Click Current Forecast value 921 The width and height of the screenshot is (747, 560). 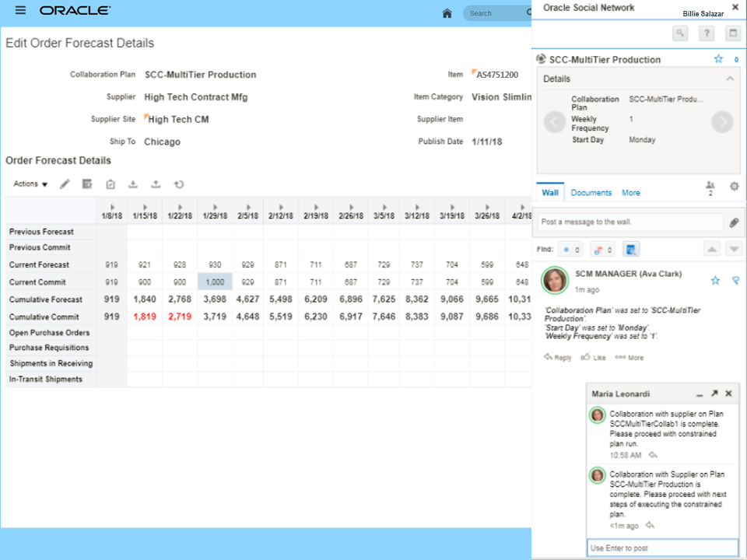[x=145, y=264]
